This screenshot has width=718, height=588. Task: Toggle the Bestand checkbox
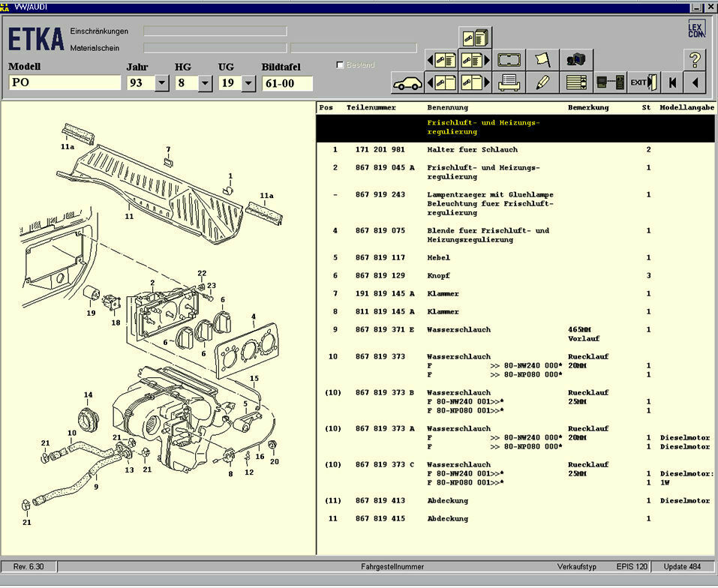341,65
